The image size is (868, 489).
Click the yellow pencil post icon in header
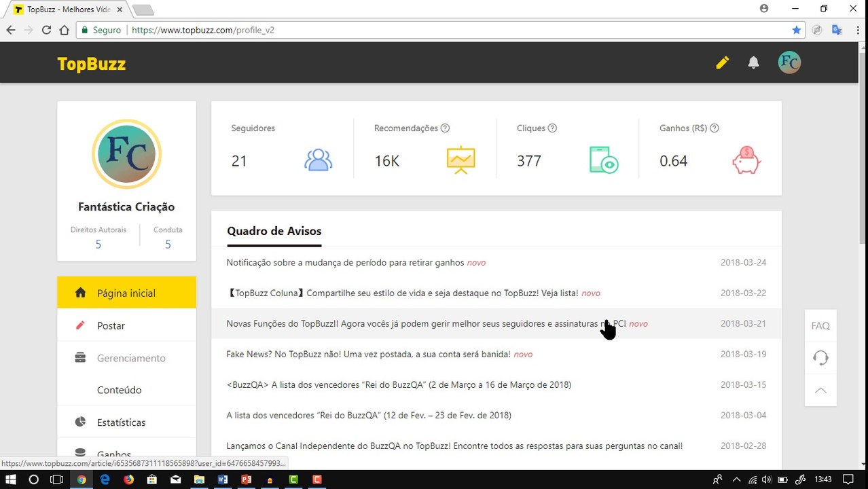(x=723, y=62)
